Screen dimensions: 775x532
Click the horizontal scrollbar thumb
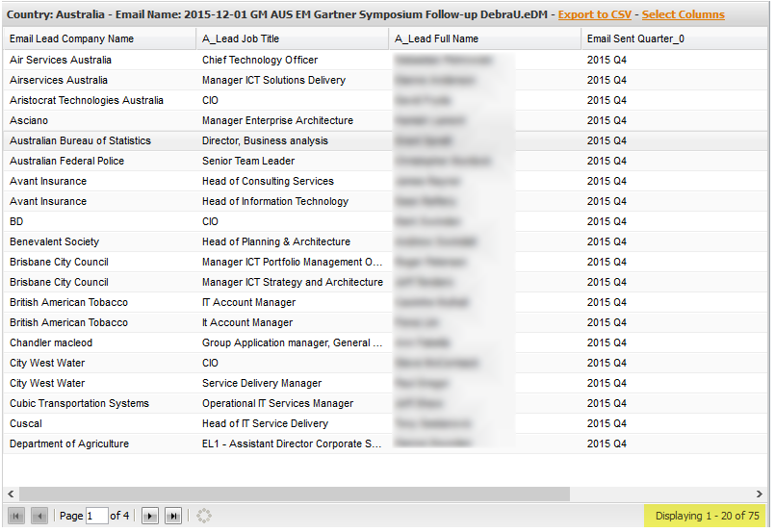point(295,494)
